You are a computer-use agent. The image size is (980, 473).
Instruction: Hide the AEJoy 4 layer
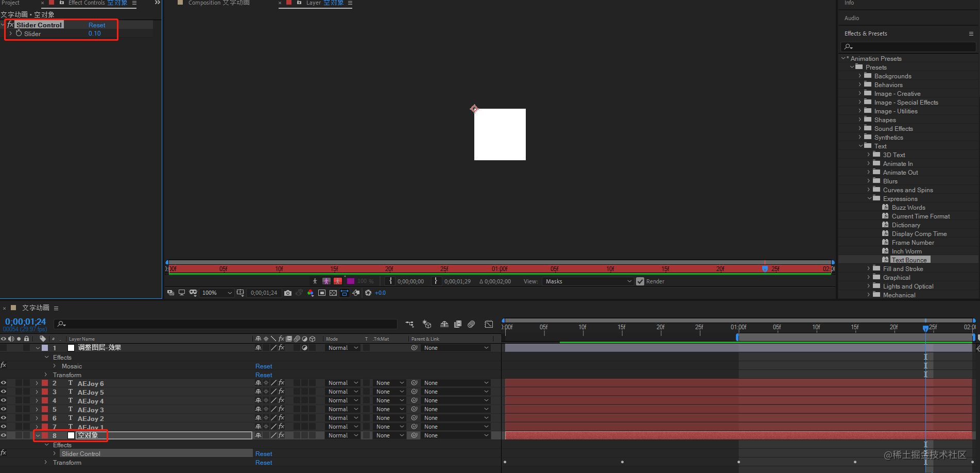(x=4, y=400)
